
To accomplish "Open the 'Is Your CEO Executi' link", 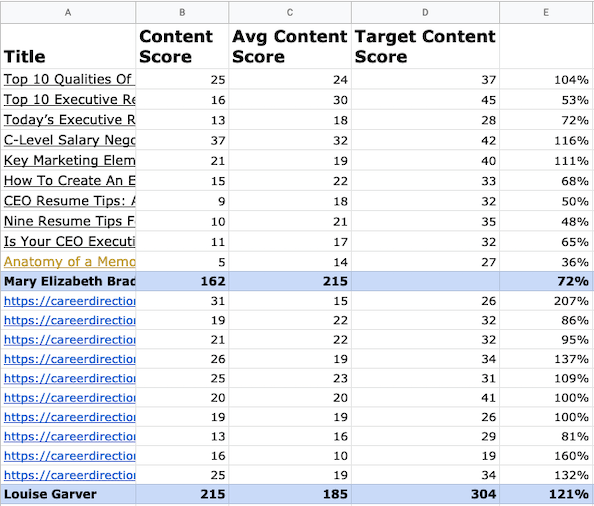I will pyautogui.click(x=69, y=241).
